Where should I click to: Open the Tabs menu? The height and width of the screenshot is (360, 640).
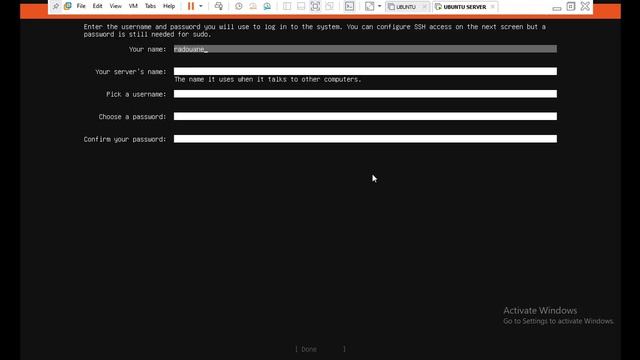[x=150, y=6]
